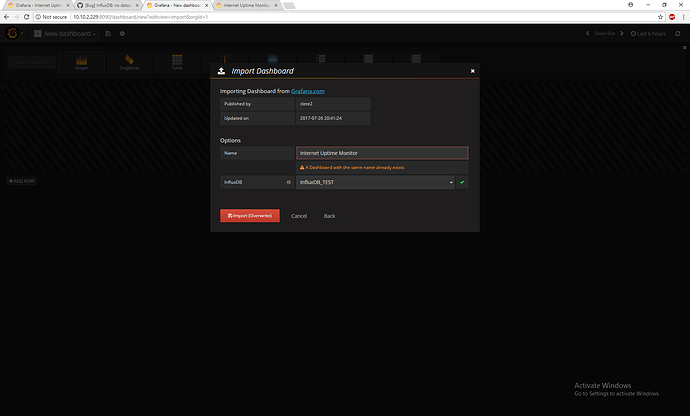
Task: Select the Graph panel type
Action: pos(81,62)
